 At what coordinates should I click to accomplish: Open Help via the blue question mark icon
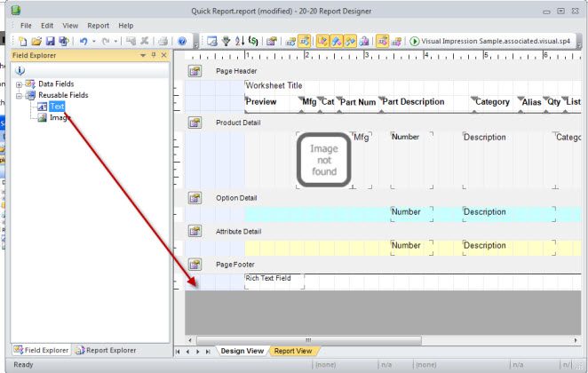pyautogui.click(x=182, y=42)
